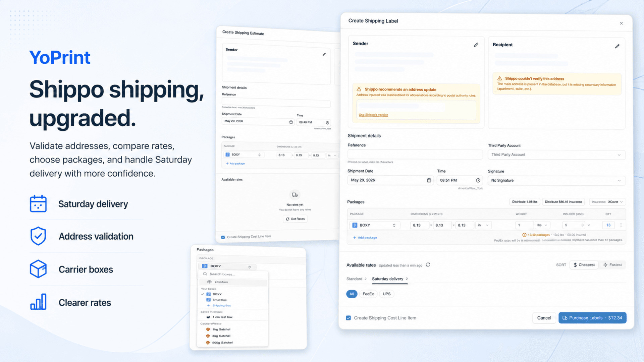
Task: Filter rates to UPS
Action: click(x=386, y=294)
